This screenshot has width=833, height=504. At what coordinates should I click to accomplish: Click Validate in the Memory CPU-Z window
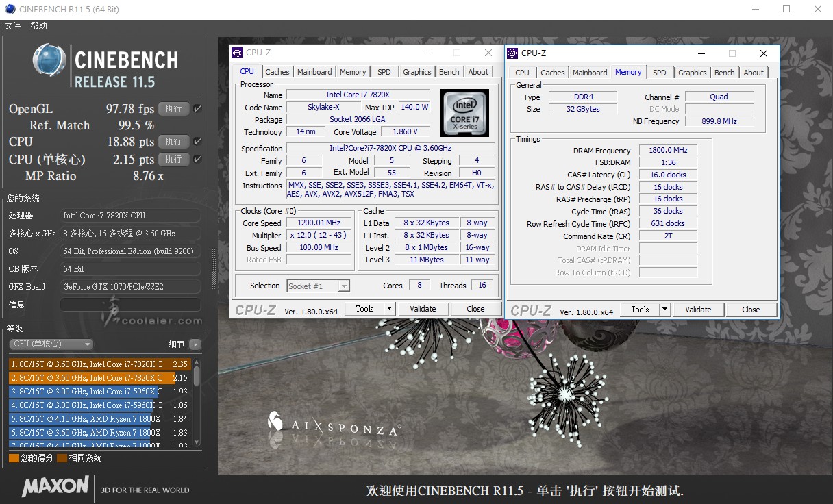tap(698, 310)
